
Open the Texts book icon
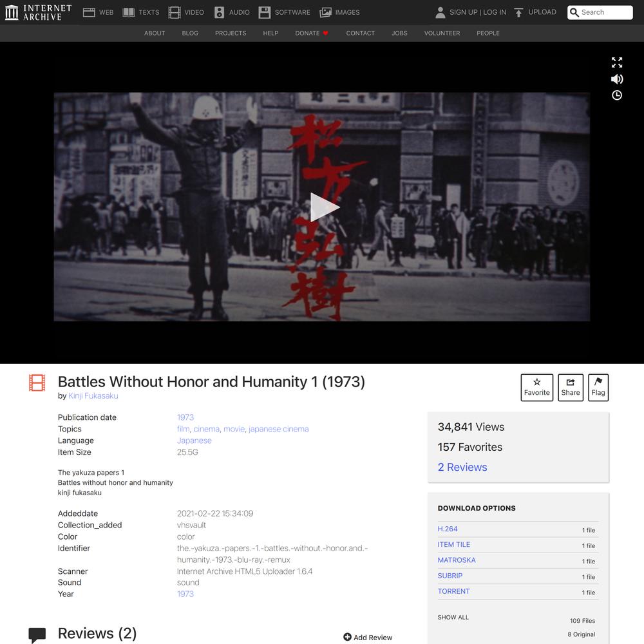click(x=129, y=12)
